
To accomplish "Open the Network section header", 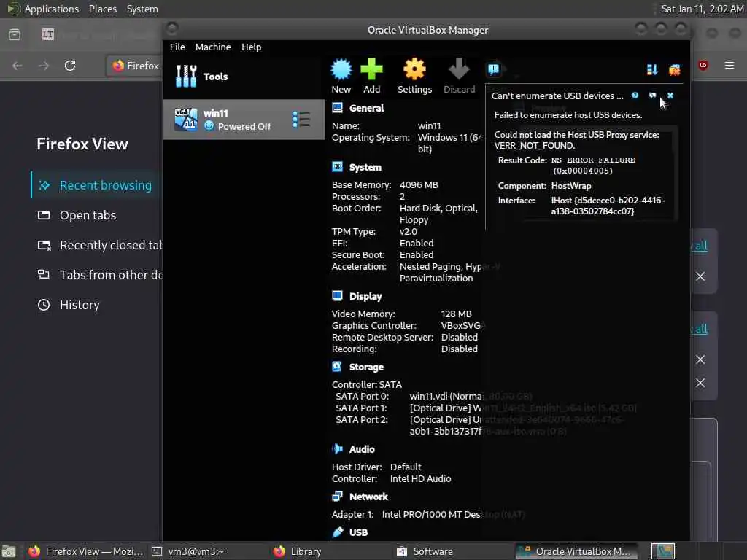I will click(368, 497).
